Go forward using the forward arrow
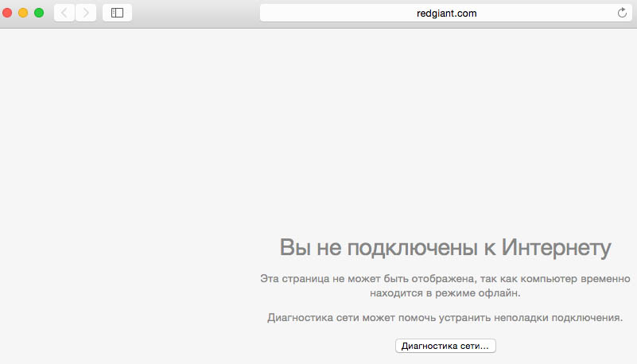 86,13
